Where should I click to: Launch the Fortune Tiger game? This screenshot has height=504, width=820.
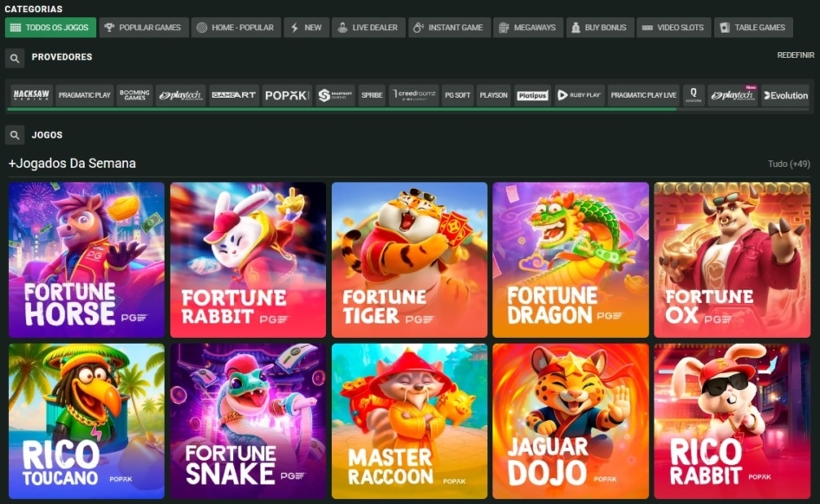(409, 260)
